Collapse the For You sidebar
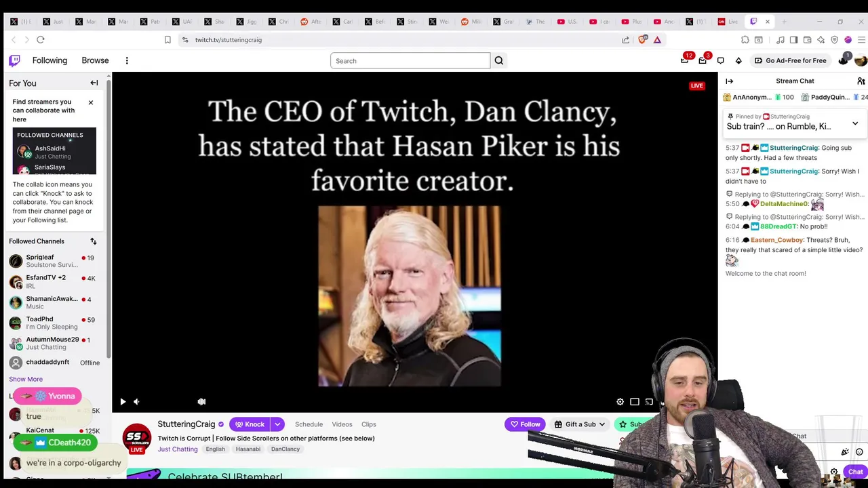 94,83
